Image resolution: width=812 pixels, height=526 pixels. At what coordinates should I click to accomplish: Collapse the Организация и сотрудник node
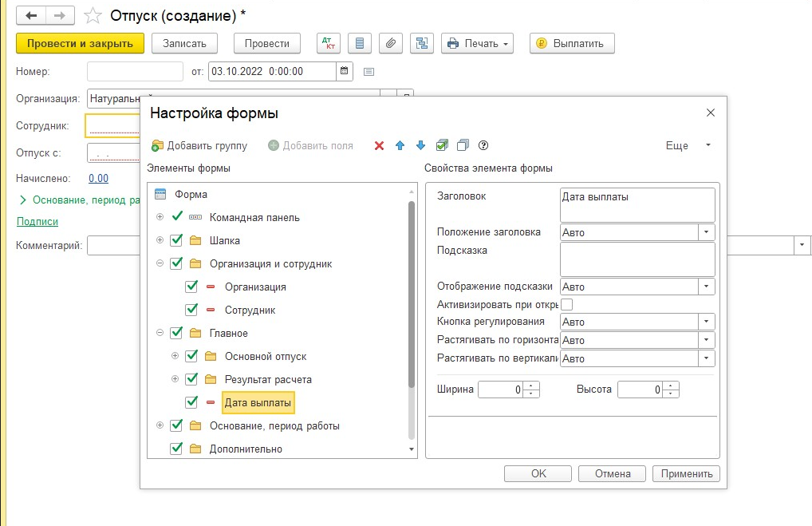[x=160, y=263]
